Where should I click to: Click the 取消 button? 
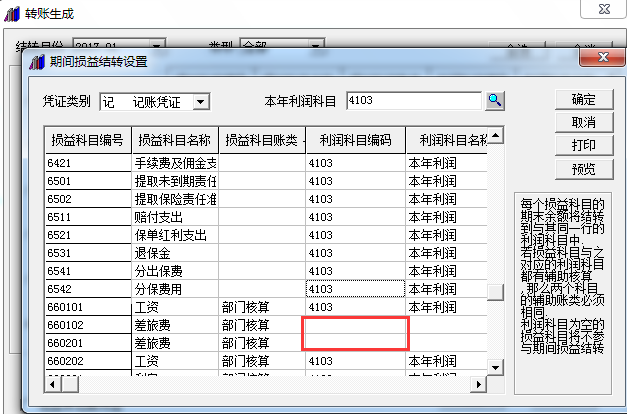click(x=584, y=122)
